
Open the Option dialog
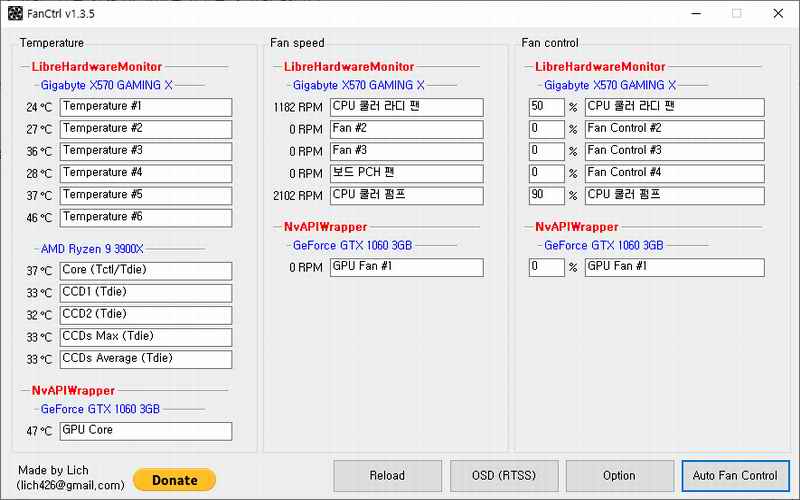tap(619, 476)
